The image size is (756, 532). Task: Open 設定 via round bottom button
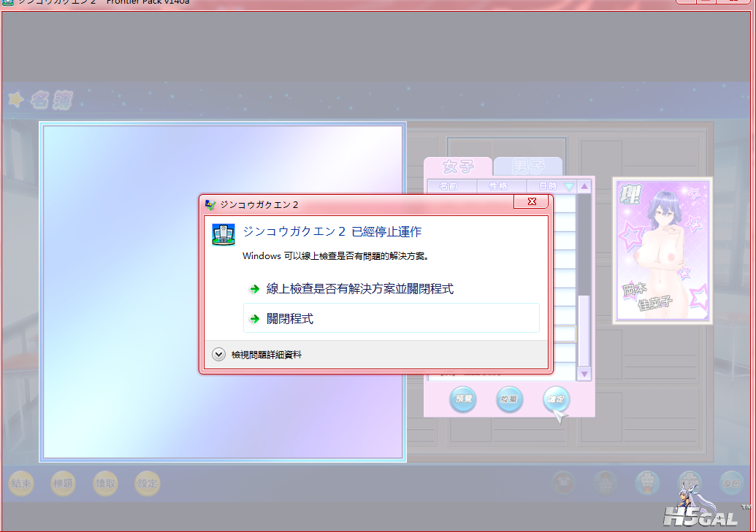point(148,482)
